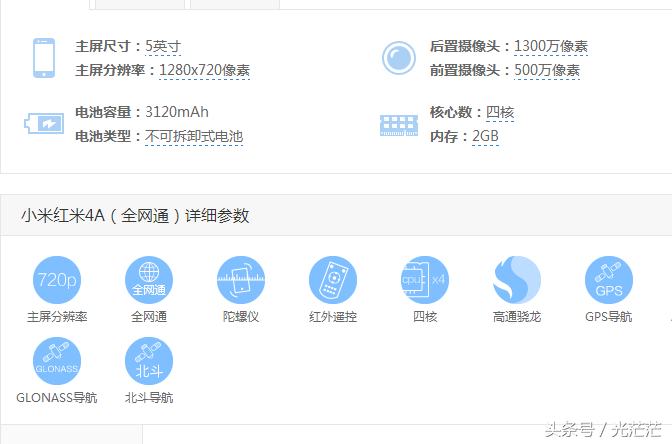The height and width of the screenshot is (444, 672).
Task: Click the 四核 label under cpu icon
Action: click(425, 317)
